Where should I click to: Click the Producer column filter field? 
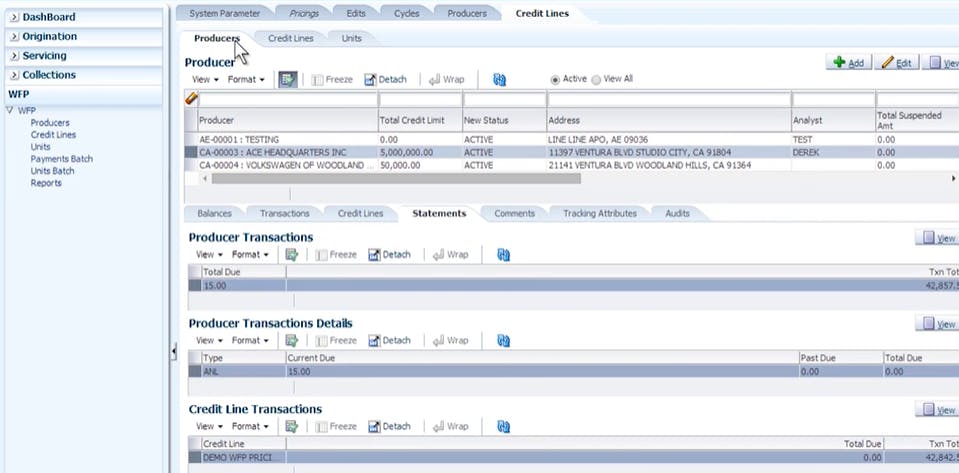(281, 99)
